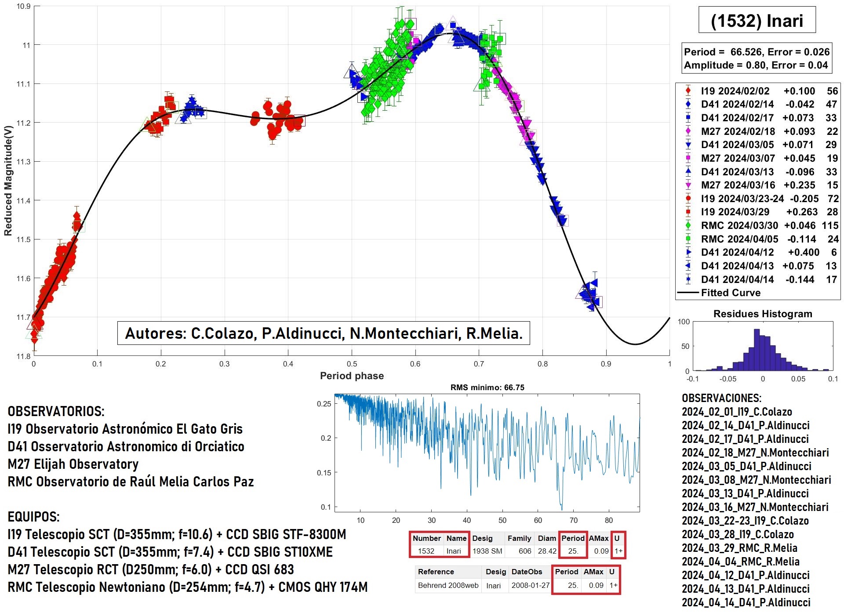Click the M27 Elijah Observatory line
Viewport: 844px width, 616px height.
tap(73, 464)
